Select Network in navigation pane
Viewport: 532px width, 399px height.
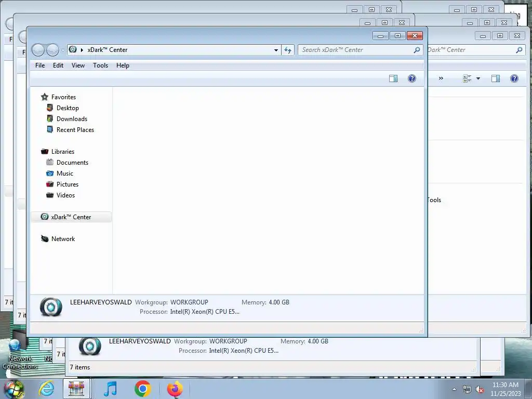point(63,239)
